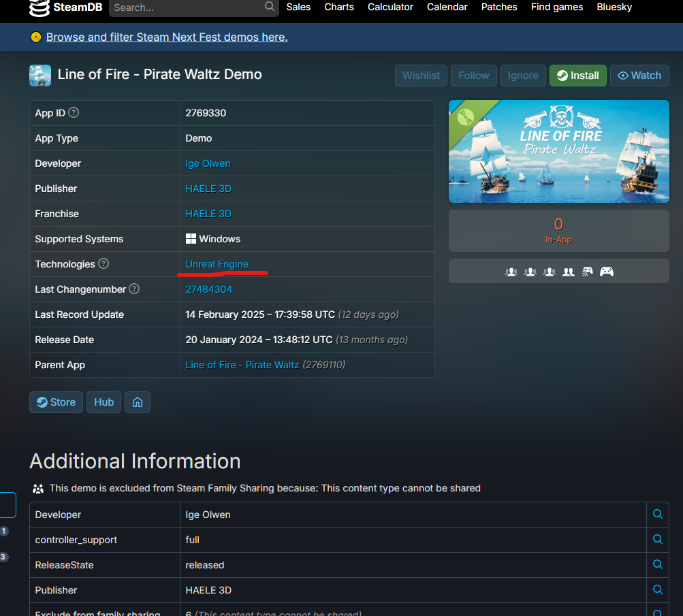Open the Steam Next Fest demos link

click(x=167, y=37)
